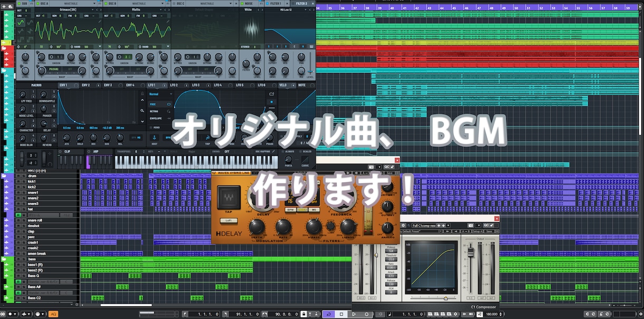Mute the kick1 track
644x319 pixels.
point(17,182)
